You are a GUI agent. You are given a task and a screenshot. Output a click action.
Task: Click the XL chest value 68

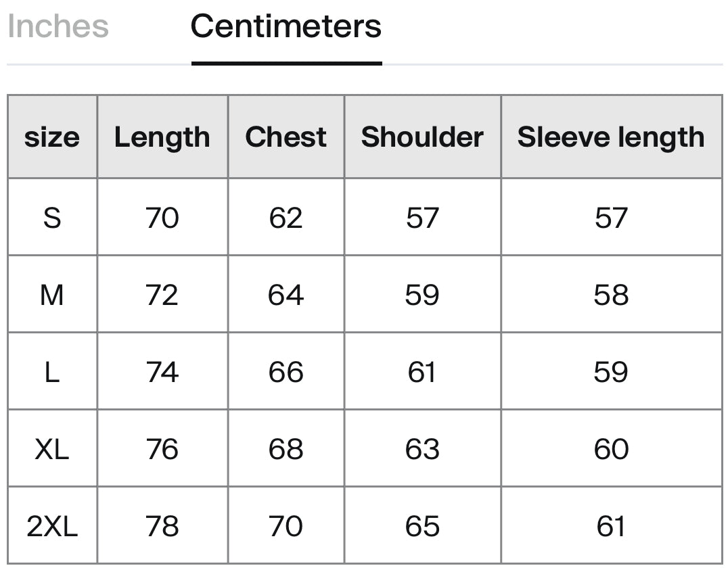[286, 449]
